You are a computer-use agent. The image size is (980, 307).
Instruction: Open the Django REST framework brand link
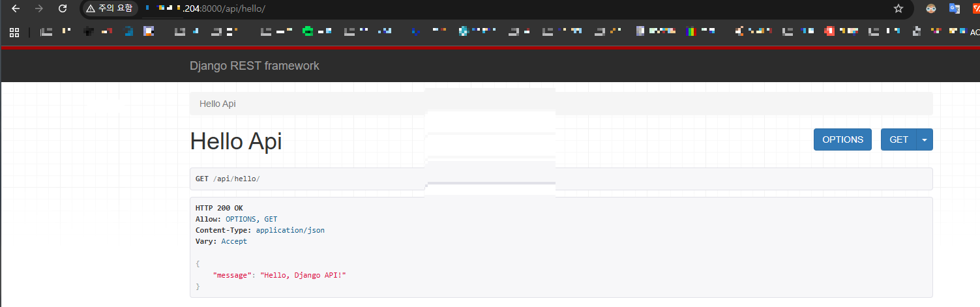click(x=254, y=66)
